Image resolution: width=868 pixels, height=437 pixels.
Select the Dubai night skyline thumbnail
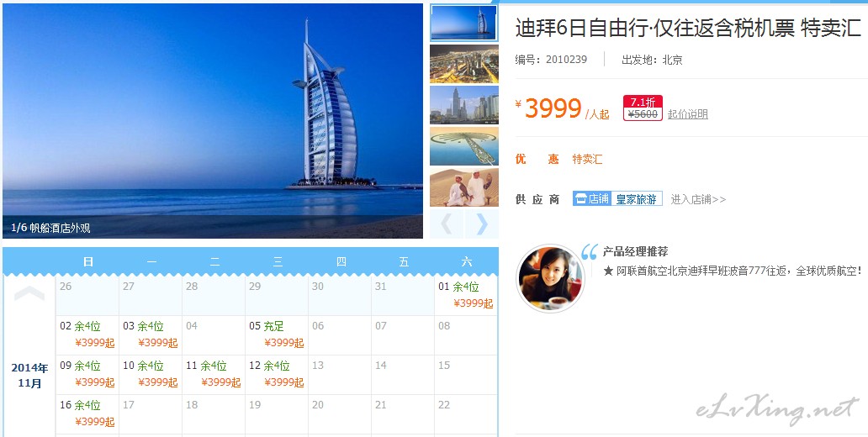point(464,64)
